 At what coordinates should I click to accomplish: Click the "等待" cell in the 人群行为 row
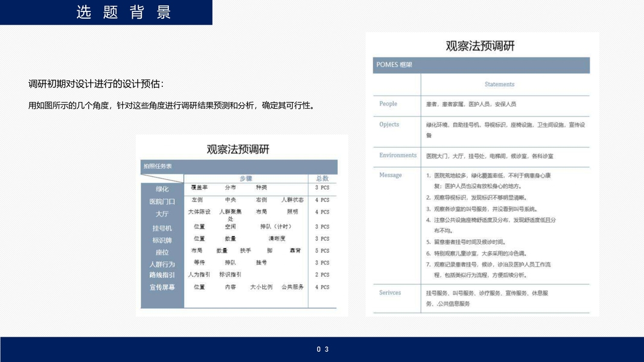coord(199,262)
